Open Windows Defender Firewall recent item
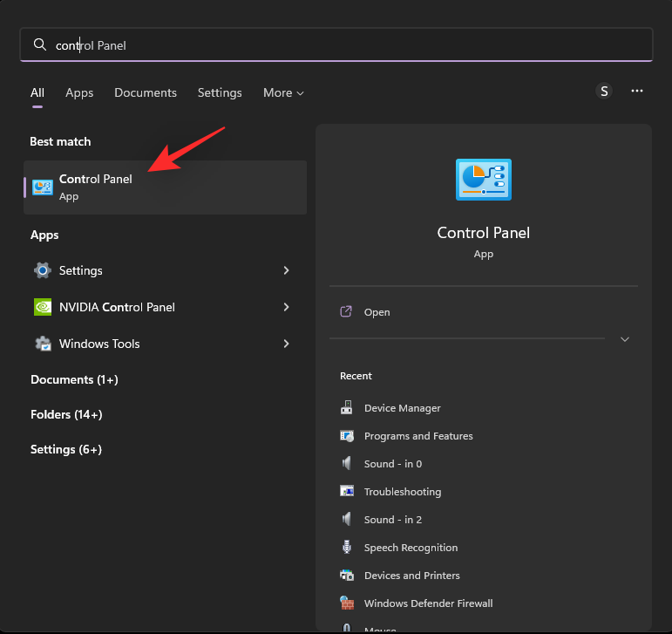Viewport: 672px width, 634px height. [x=428, y=603]
